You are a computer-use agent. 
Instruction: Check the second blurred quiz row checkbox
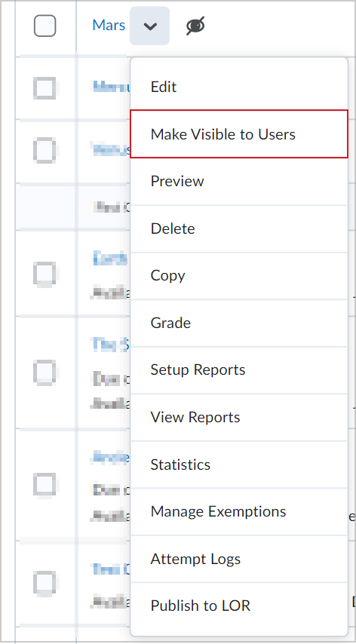coord(44,151)
